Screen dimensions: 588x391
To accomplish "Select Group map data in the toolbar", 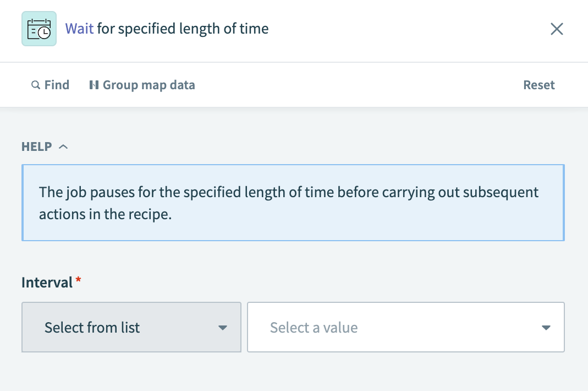I will 142,85.
